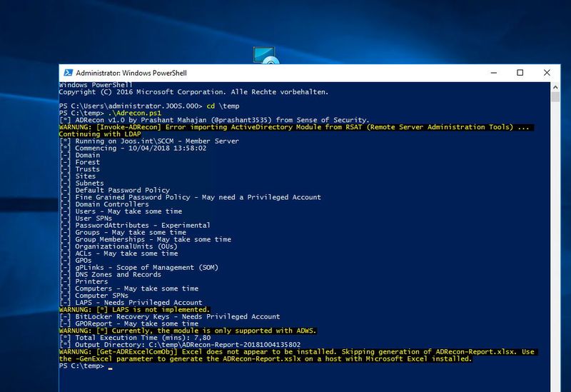The height and width of the screenshot is (392, 571).
Task: Click the 'OrganizationalUnits (OUs)' line
Action: (x=118, y=246)
